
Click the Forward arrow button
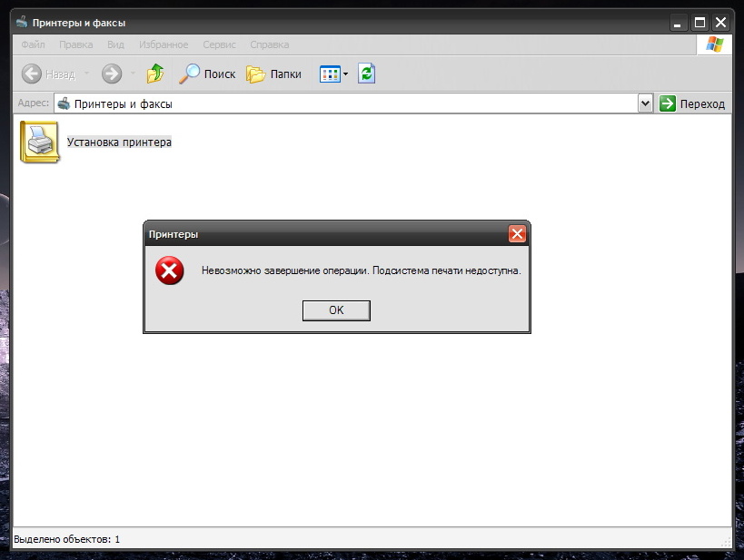[x=112, y=74]
